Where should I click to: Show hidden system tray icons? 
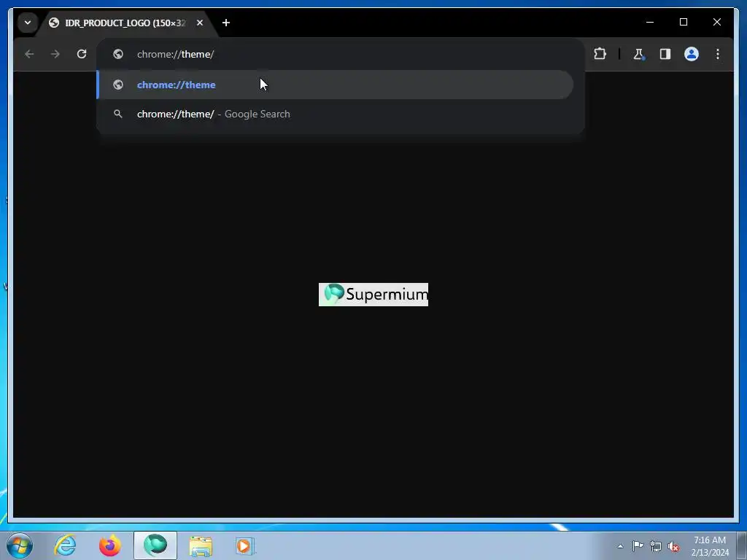point(620,546)
